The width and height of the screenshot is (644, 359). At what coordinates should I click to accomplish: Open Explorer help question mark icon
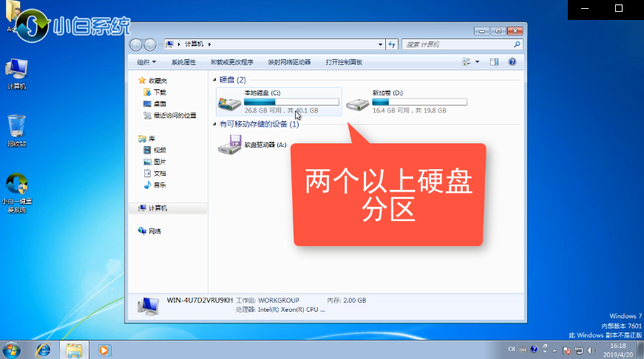point(512,62)
